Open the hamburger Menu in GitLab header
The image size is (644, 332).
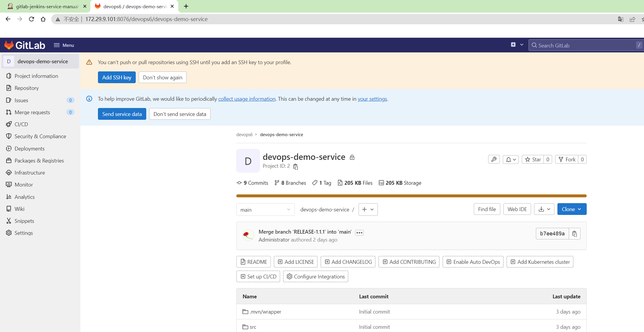click(x=64, y=45)
